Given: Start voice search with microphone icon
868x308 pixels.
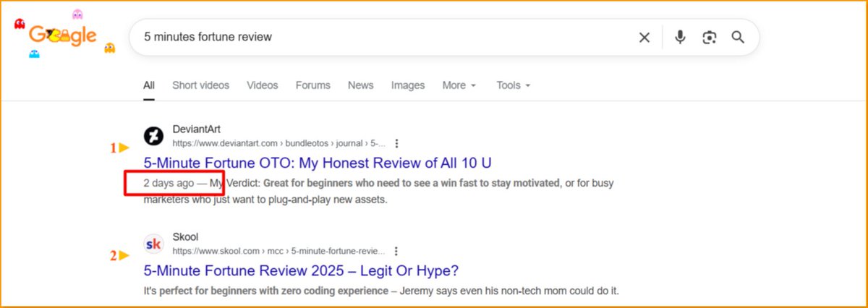Looking at the screenshot, I should click(x=680, y=38).
